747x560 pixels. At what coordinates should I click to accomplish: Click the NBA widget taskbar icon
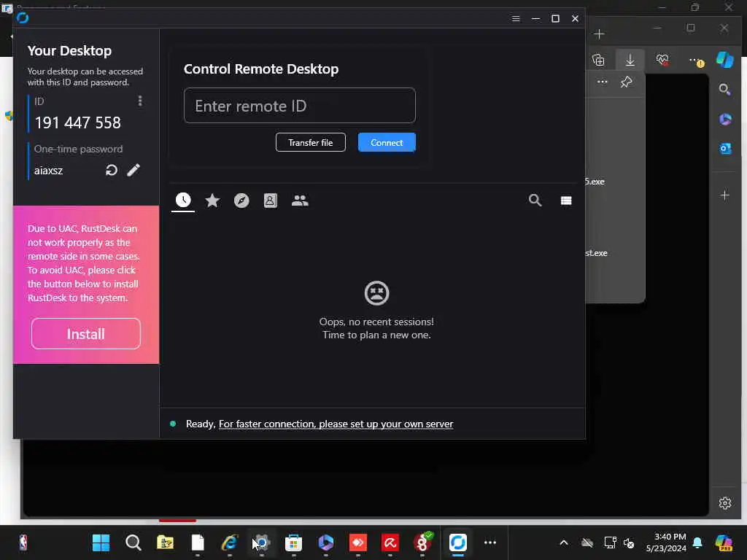23,542
